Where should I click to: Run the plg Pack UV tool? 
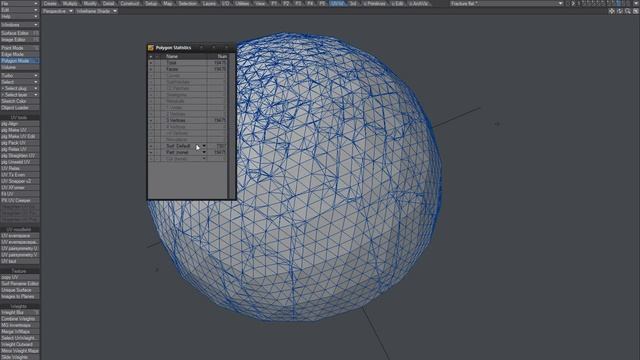point(20,143)
